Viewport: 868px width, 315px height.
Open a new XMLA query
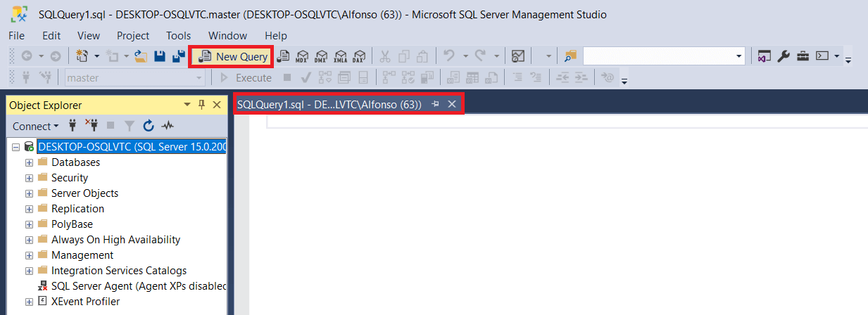pos(340,56)
